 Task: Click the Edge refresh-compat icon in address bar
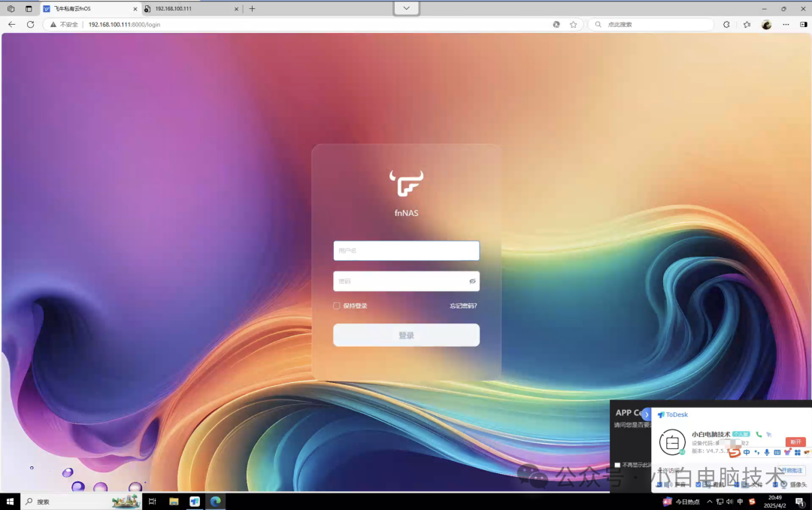[x=556, y=24]
